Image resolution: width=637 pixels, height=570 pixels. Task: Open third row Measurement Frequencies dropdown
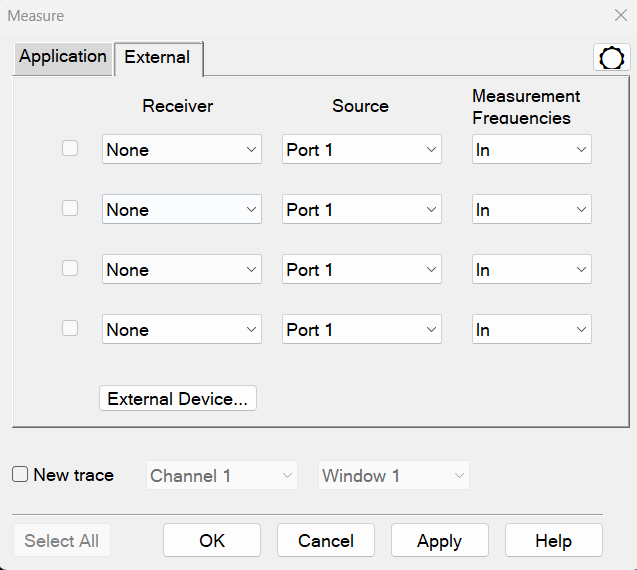[x=531, y=269]
